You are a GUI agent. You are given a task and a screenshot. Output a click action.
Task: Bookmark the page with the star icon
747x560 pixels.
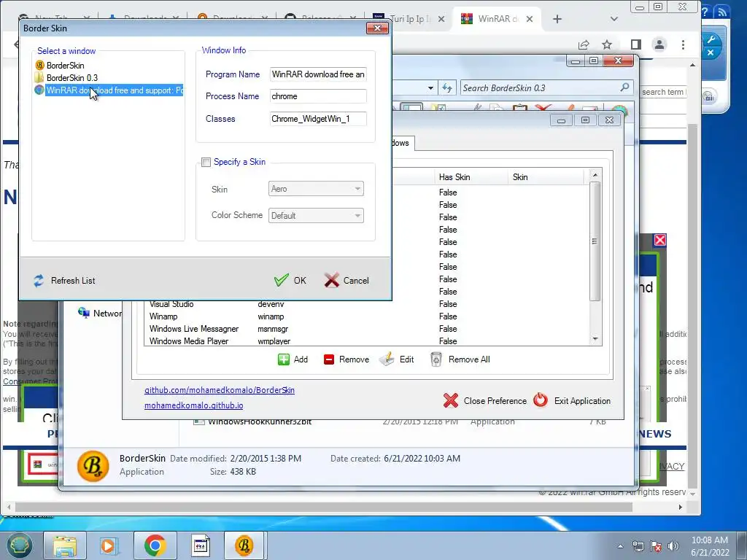point(606,44)
